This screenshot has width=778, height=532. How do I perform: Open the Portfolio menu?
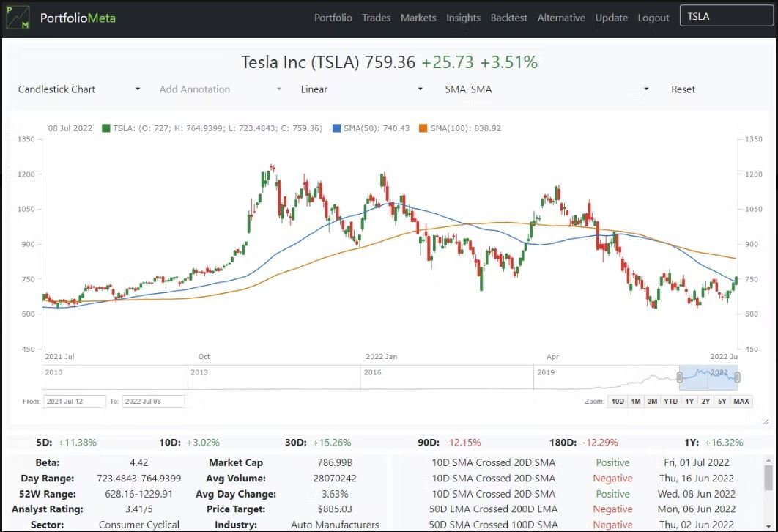(333, 18)
